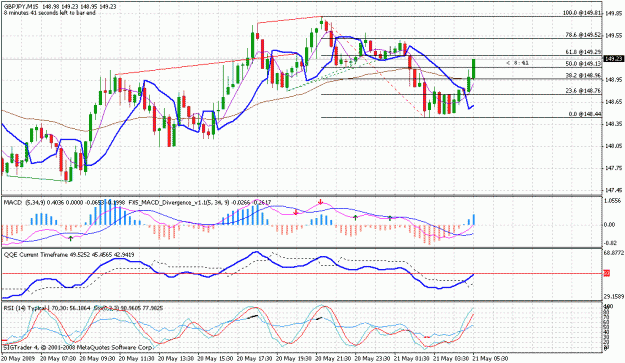Select the Fibonacci label '0.0 @148.44'
This screenshot has height=363, width=625.
585,114
